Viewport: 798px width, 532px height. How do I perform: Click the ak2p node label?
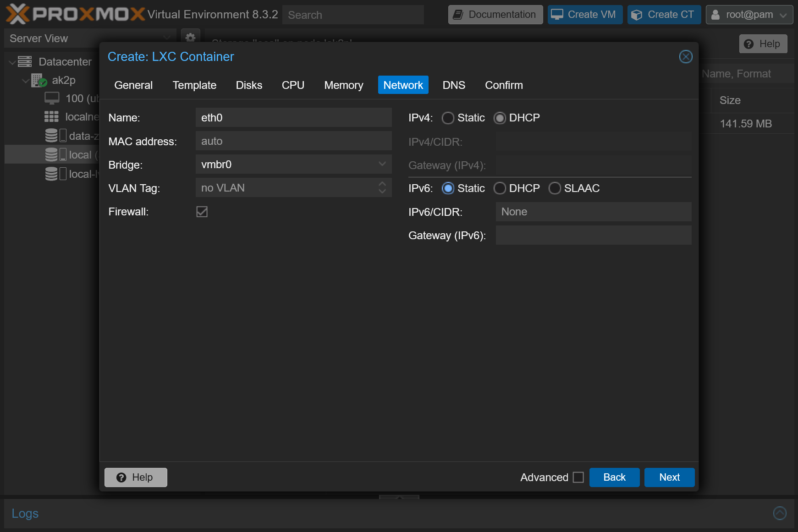click(x=64, y=80)
